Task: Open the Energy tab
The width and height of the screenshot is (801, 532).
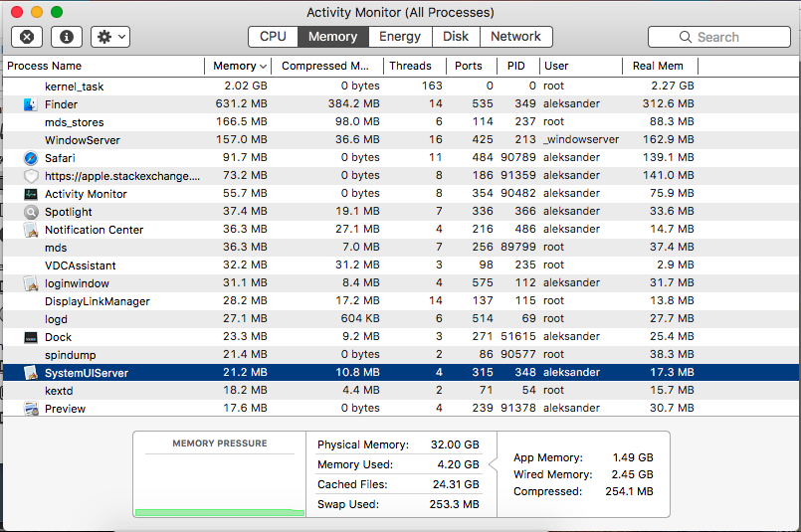Action: pyautogui.click(x=400, y=37)
